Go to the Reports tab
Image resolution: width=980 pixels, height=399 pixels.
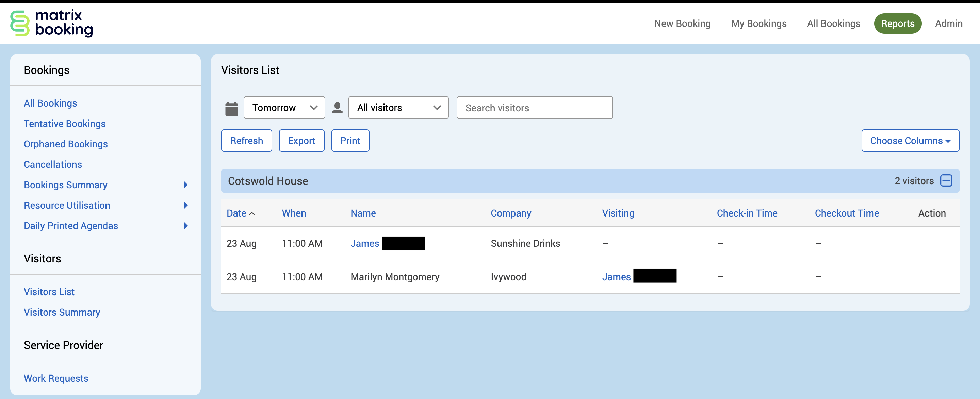[897, 23]
